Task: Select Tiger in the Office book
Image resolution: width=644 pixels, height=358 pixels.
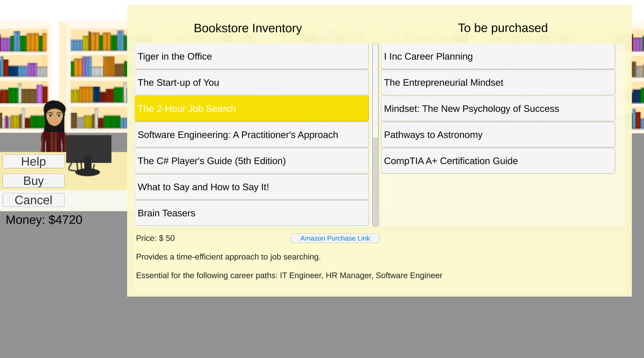Action: (x=252, y=56)
